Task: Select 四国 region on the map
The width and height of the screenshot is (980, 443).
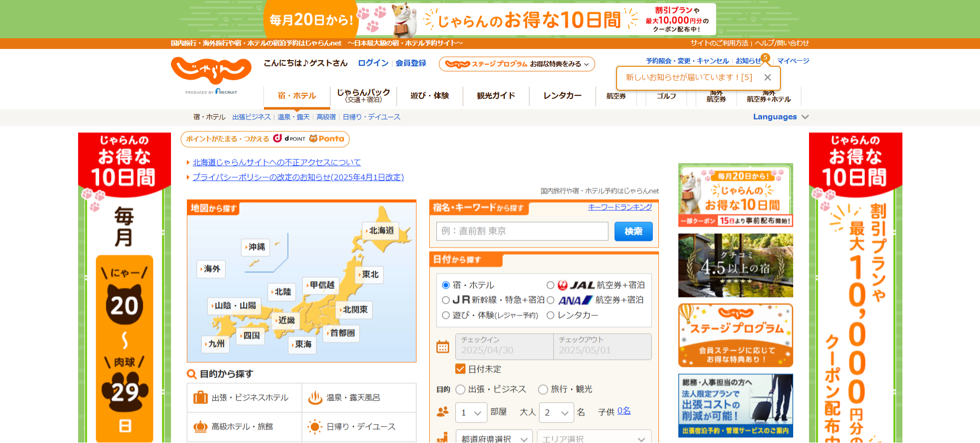Action: [x=251, y=336]
